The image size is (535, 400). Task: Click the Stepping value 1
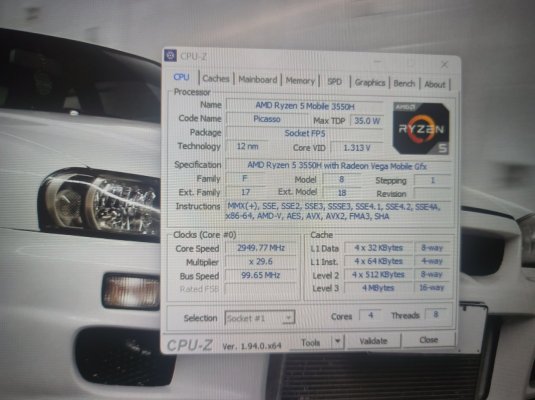pos(432,180)
